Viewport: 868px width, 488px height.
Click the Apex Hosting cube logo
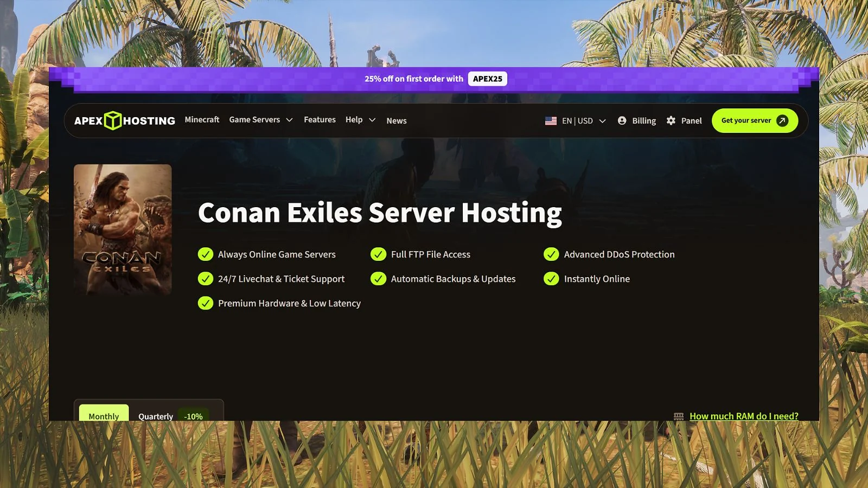113,120
